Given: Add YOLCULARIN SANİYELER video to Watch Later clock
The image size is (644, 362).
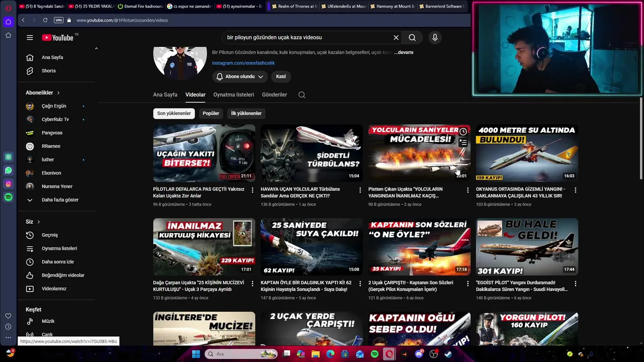Looking at the screenshot, I should (463, 132).
